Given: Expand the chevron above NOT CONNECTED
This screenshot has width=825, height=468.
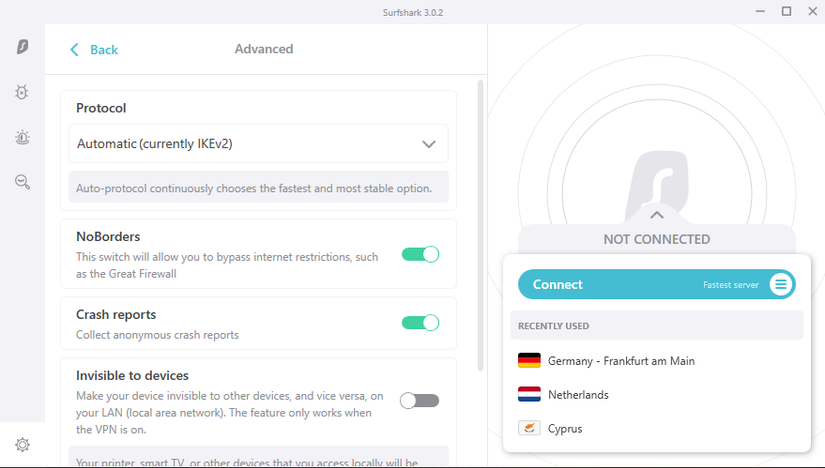Looking at the screenshot, I should (x=657, y=215).
